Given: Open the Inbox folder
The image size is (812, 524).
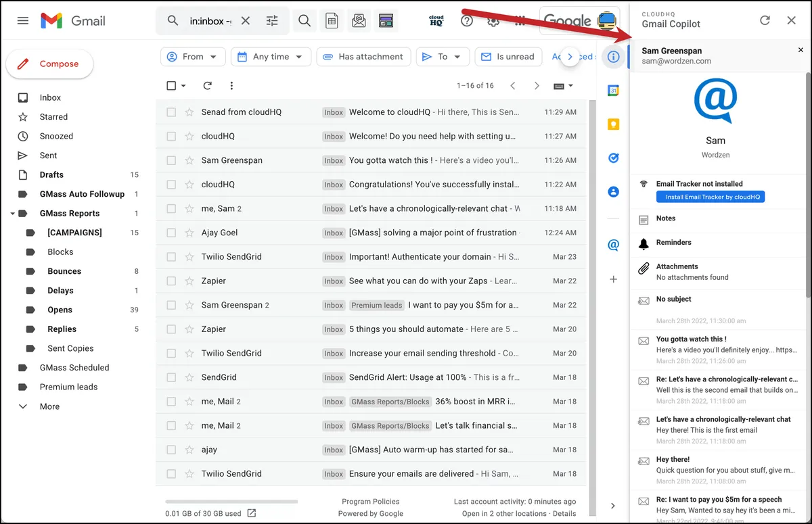Looking at the screenshot, I should (x=50, y=97).
